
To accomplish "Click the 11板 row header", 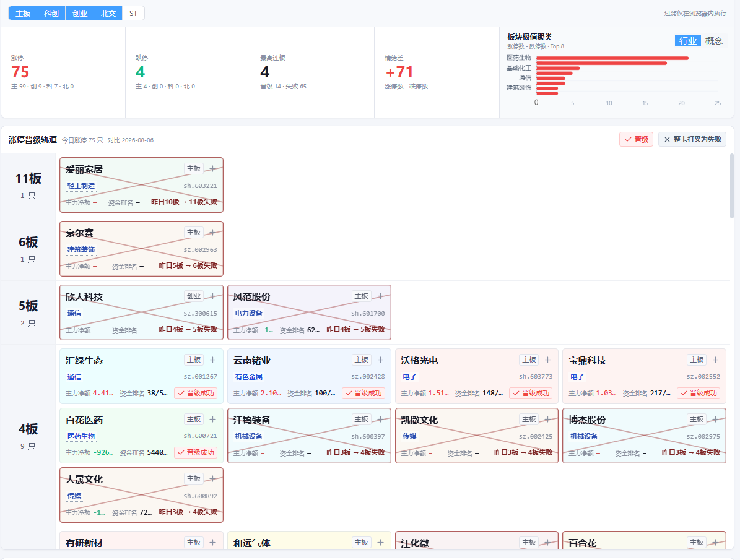I will (x=28, y=185).
